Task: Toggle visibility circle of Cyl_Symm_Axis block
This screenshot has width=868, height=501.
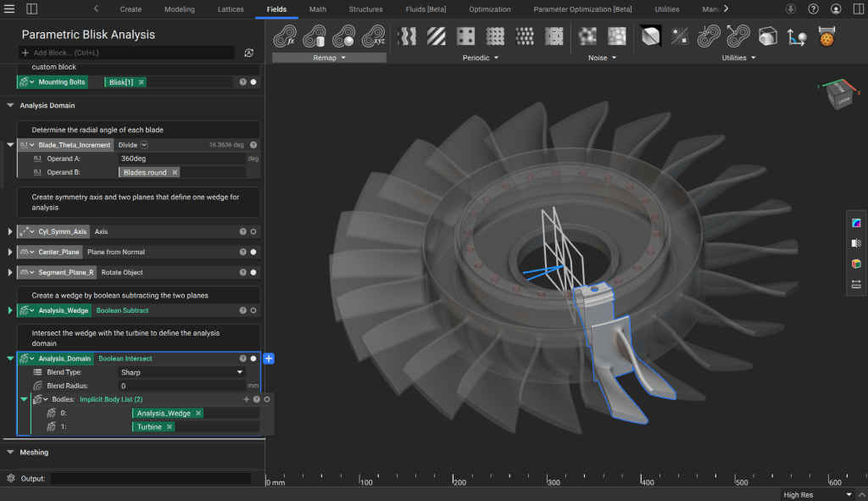Action: pyautogui.click(x=253, y=231)
